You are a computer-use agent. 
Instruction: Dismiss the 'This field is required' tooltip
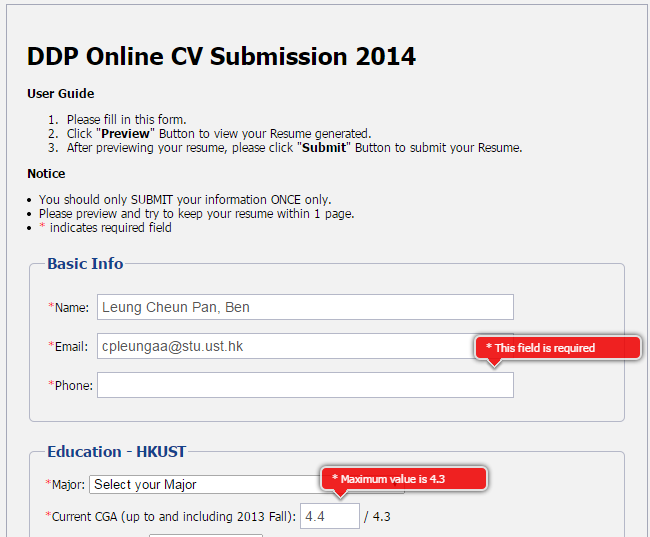coord(558,348)
